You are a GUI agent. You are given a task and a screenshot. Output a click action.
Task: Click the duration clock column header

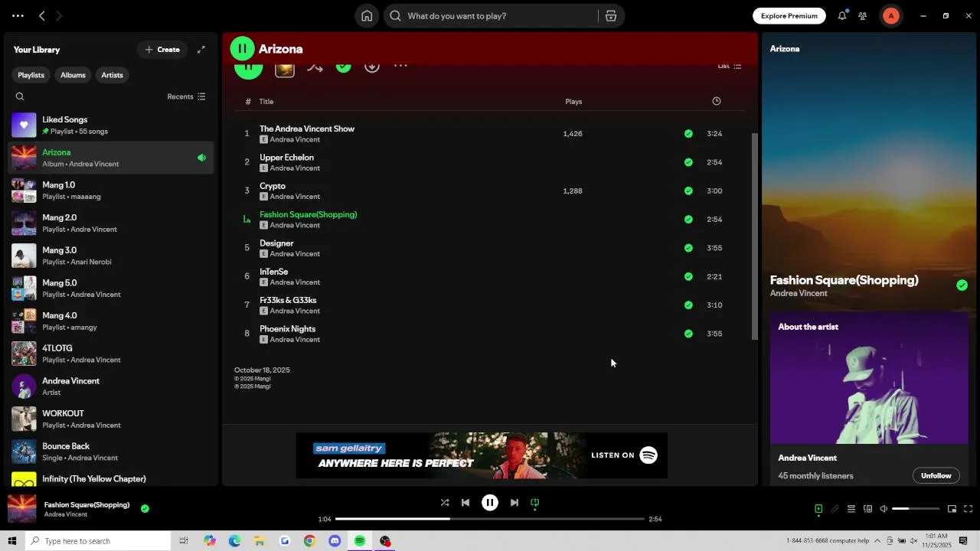[x=717, y=101]
